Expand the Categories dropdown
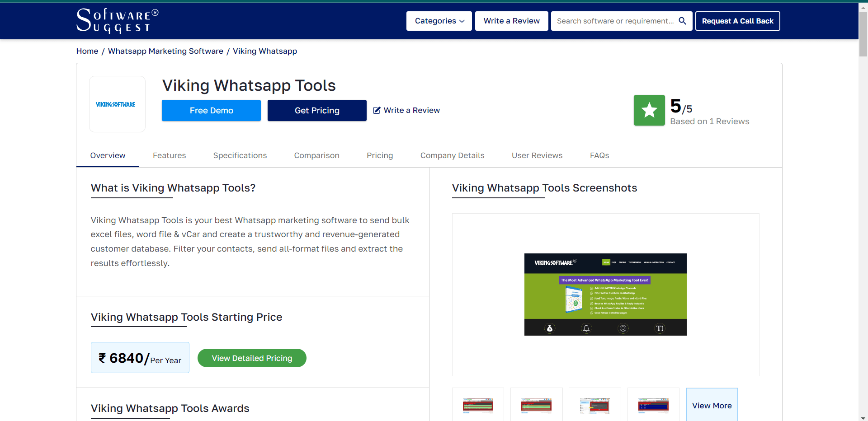 [x=438, y=21]
